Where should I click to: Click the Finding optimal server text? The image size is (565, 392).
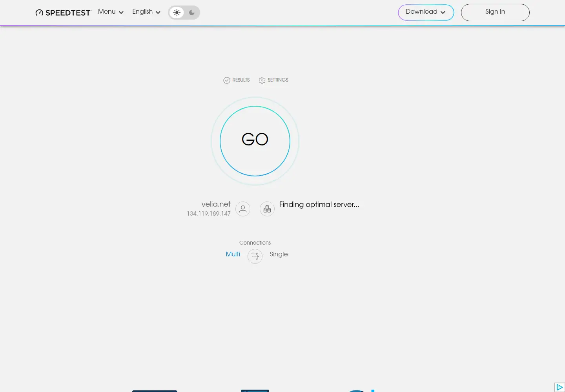319,205
